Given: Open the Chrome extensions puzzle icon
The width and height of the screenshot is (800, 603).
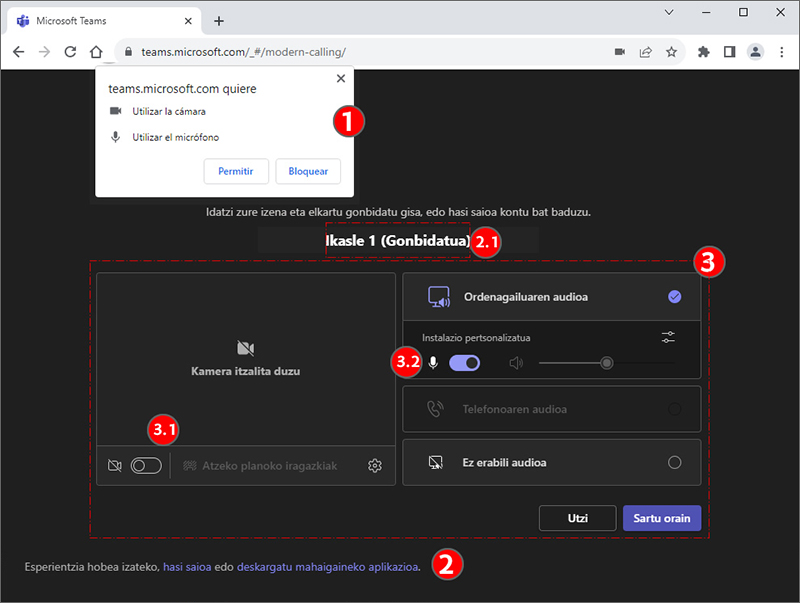Looking at the screenshot, I should [x=703, y=50].
